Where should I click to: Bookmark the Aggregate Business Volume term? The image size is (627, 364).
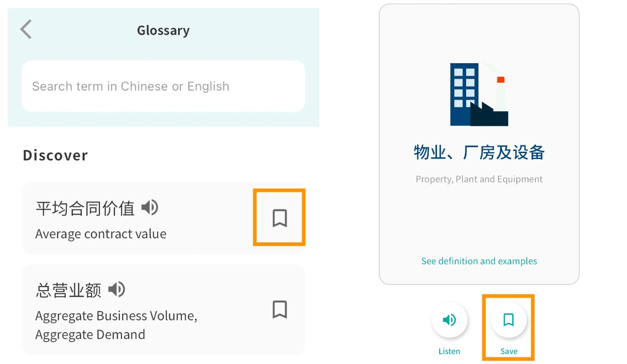[x=279, y=309]
